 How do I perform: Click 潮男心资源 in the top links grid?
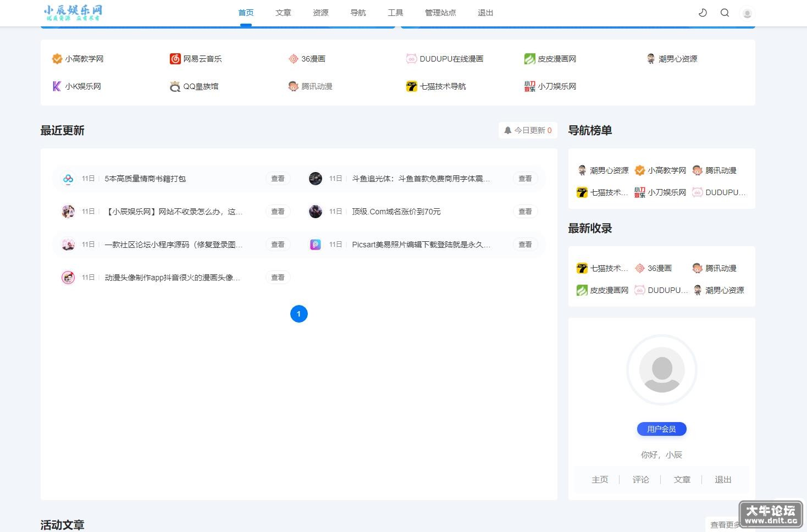672,59
